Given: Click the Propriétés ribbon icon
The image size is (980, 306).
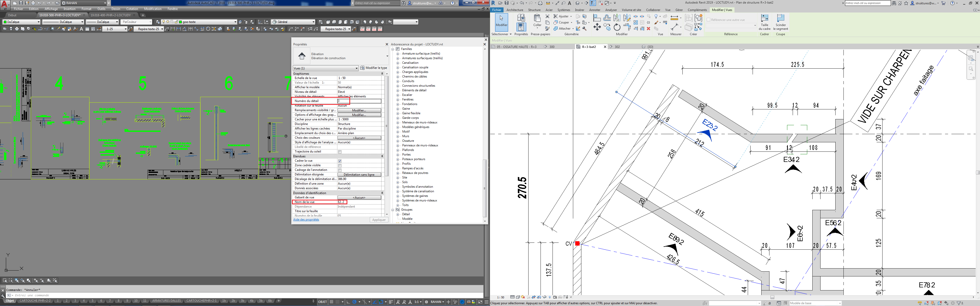Looking at the screenshot, I should click(521, 27).
